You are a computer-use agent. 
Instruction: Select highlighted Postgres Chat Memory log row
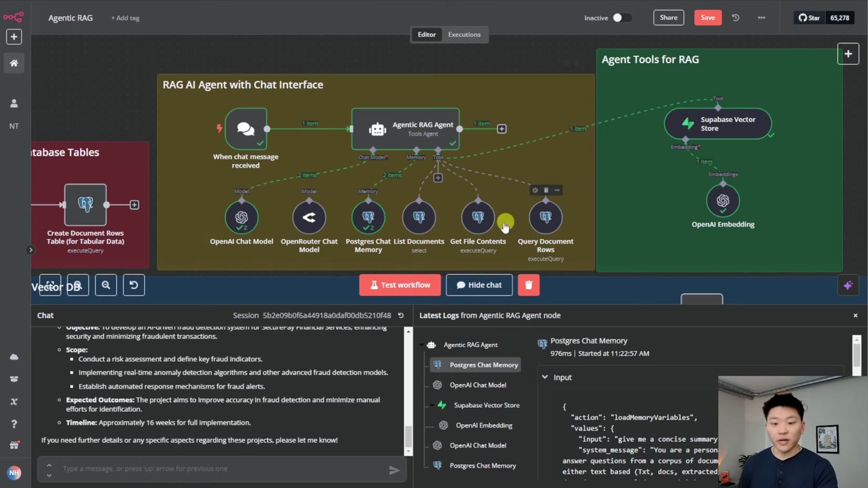[476, 365]
